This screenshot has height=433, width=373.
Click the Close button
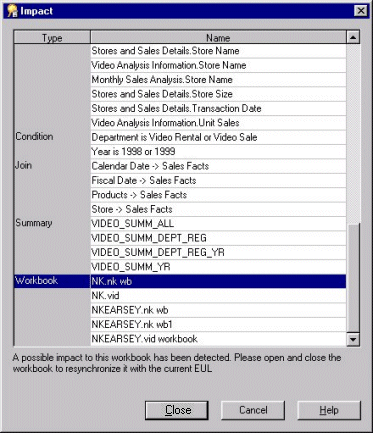point(177,410)
